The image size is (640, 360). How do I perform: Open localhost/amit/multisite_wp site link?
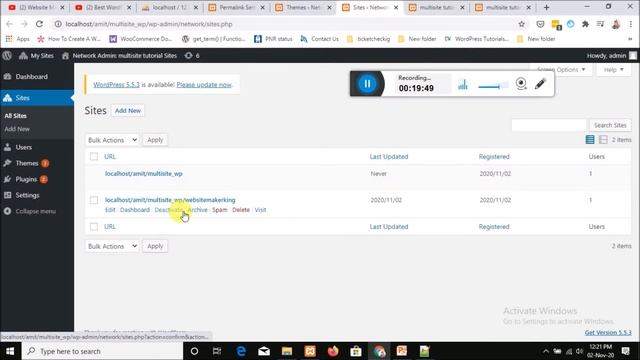point(144,173)
